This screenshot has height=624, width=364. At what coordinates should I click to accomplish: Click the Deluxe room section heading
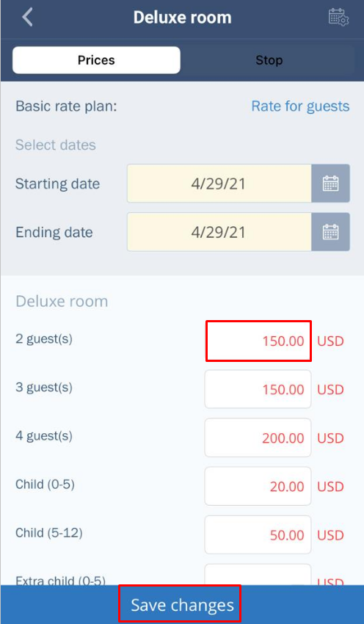click(x=62, y=301)
